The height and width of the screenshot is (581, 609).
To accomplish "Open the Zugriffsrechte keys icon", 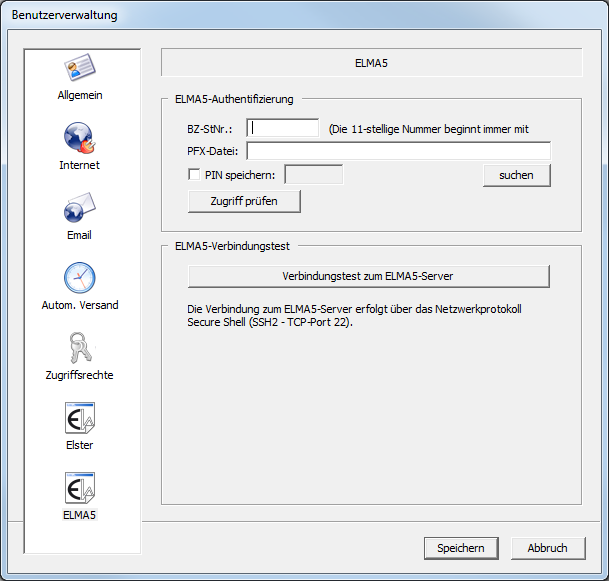I will (81, 347).
